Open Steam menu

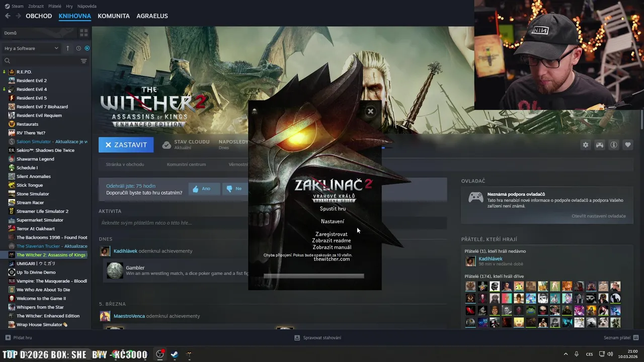click(15, 6)
